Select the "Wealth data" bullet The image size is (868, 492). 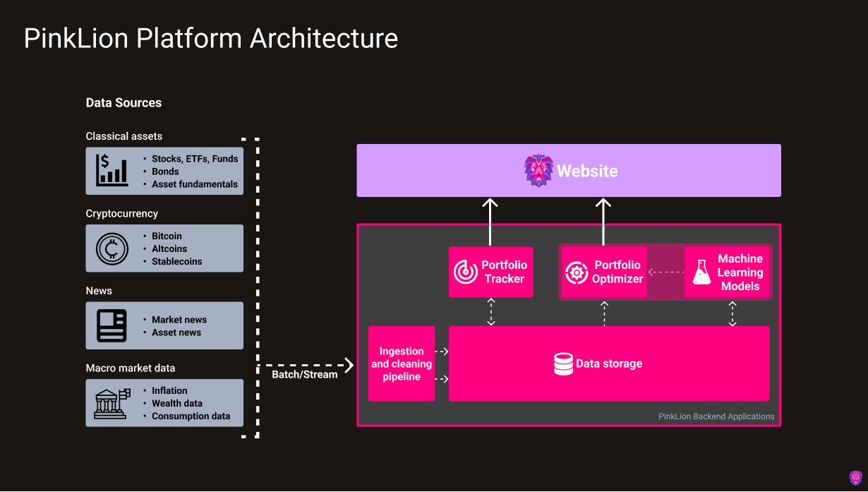tap(177, 403)
